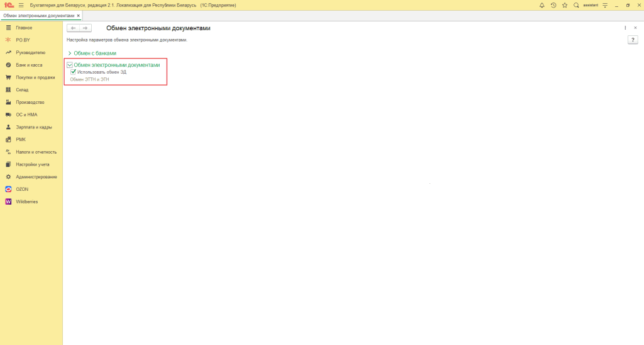Viewport: 644px width, 345px height.
Task: Open the help question mark button
Action: point(633,40)
